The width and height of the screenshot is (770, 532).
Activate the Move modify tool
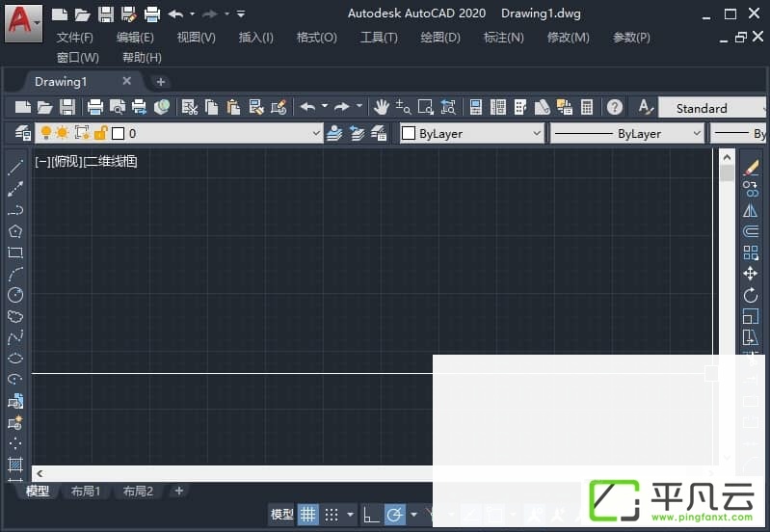coord(751,274)
